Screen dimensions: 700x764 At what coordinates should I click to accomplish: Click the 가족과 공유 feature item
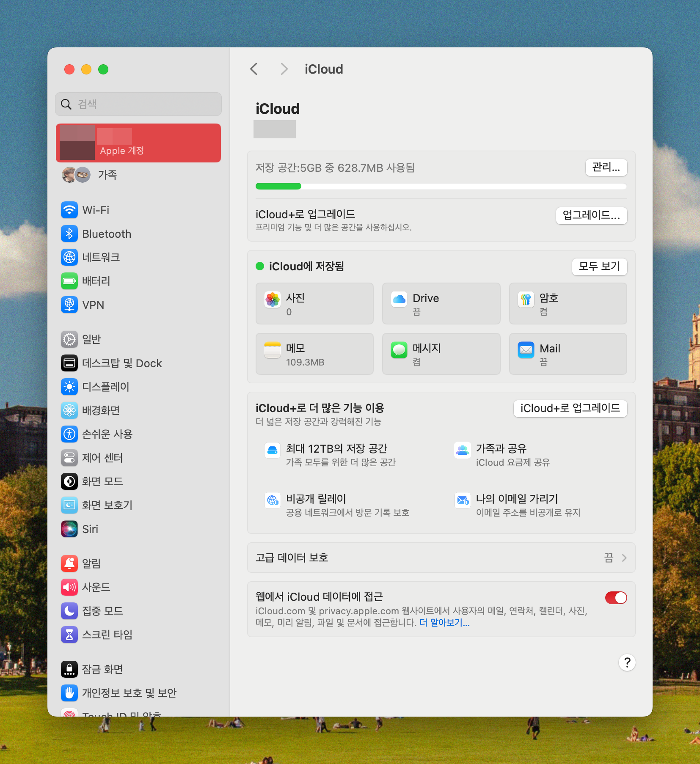click(x=502, y=455)
